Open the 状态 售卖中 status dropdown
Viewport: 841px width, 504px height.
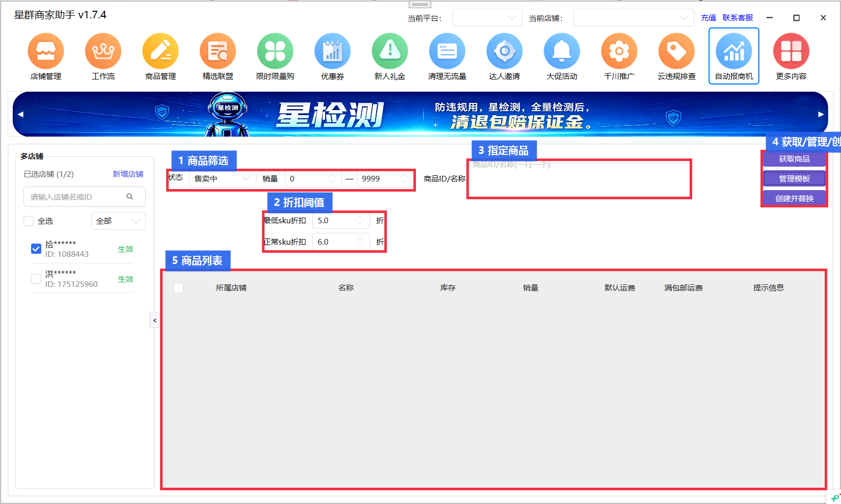222,178
